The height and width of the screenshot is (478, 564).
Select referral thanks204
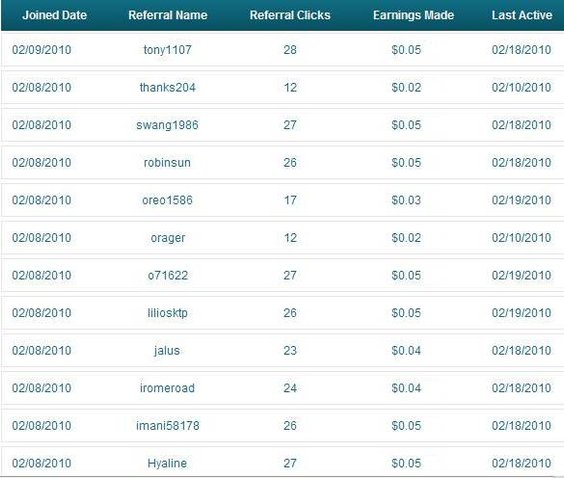tap(168, 87)
